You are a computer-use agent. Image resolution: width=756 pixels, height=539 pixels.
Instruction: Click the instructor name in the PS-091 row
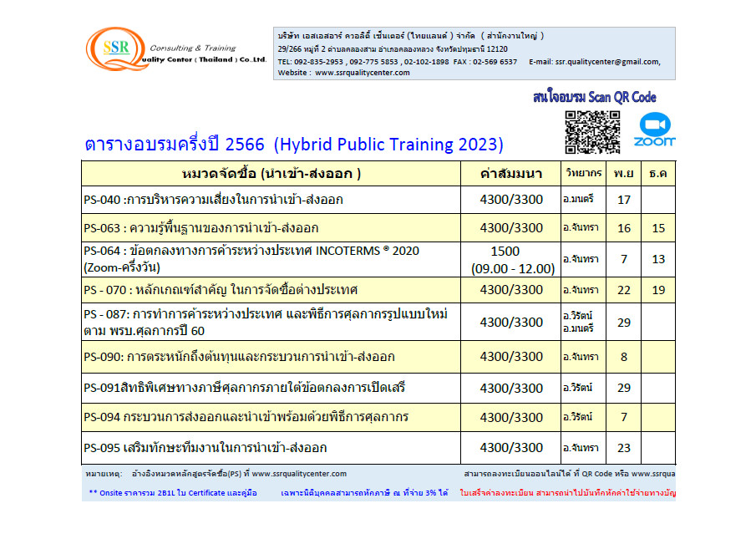[577, 387]
